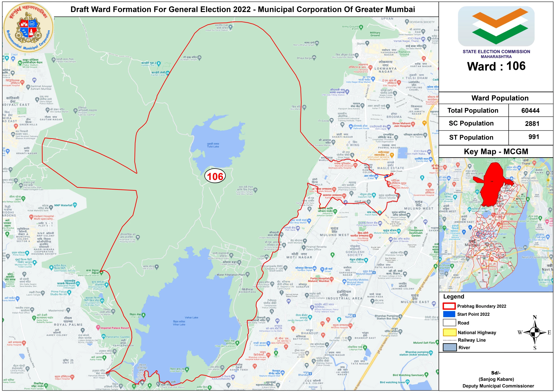The width and height of the screenshot is (555, 392).
Task: Click the Army Ground green marker
Action: click(x=361, y=27)
